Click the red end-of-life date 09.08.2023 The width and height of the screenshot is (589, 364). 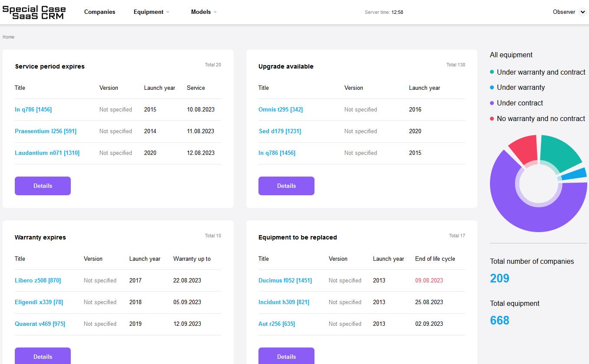pyautogui.click(x=429, y=280)
